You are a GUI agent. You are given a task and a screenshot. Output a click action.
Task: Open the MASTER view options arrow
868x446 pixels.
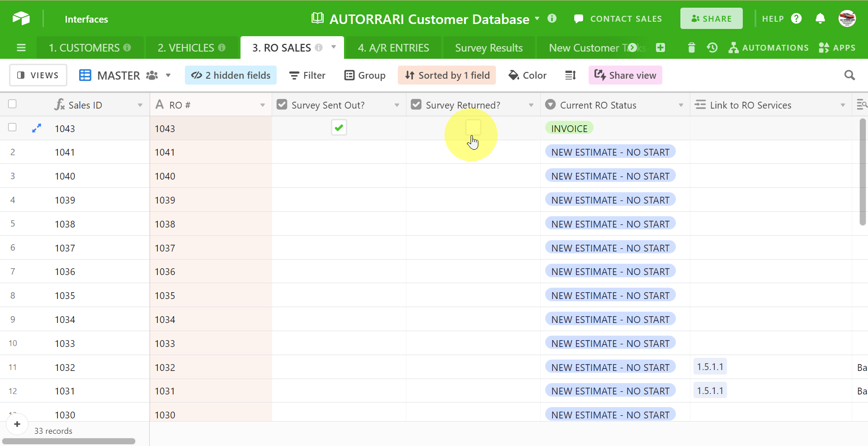(x=168, y=75)
